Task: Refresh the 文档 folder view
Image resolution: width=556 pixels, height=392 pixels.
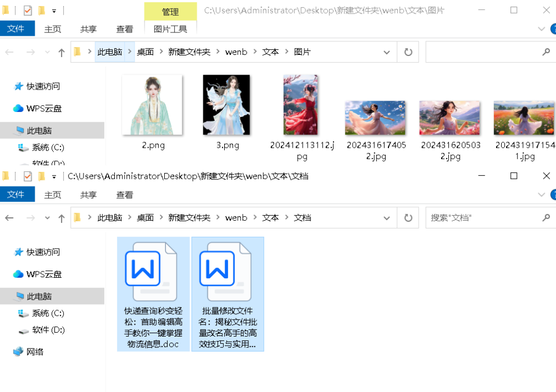Action: [408, 218]
